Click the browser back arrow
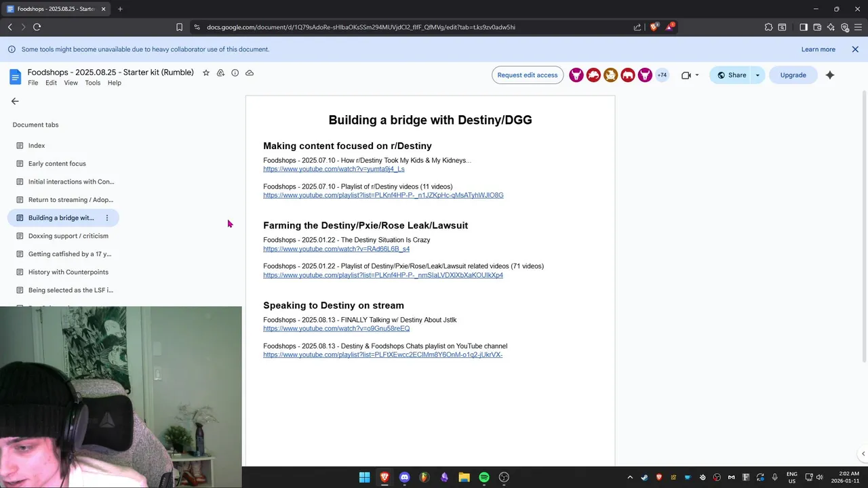 click(x=9, y=27)
